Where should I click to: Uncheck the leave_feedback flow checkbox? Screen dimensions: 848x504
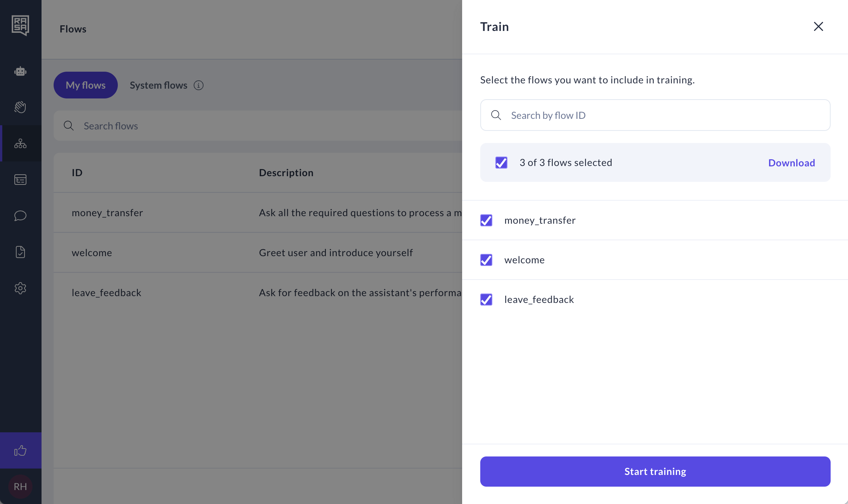click(x=486, y=300)
